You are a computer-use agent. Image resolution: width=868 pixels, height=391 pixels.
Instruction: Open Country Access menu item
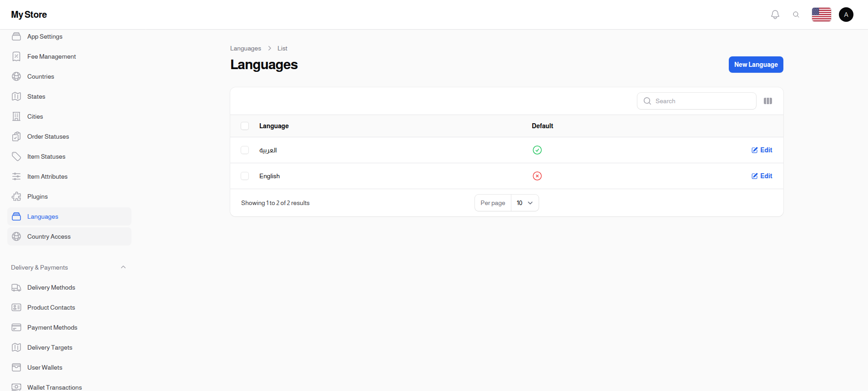coord(69,236)
